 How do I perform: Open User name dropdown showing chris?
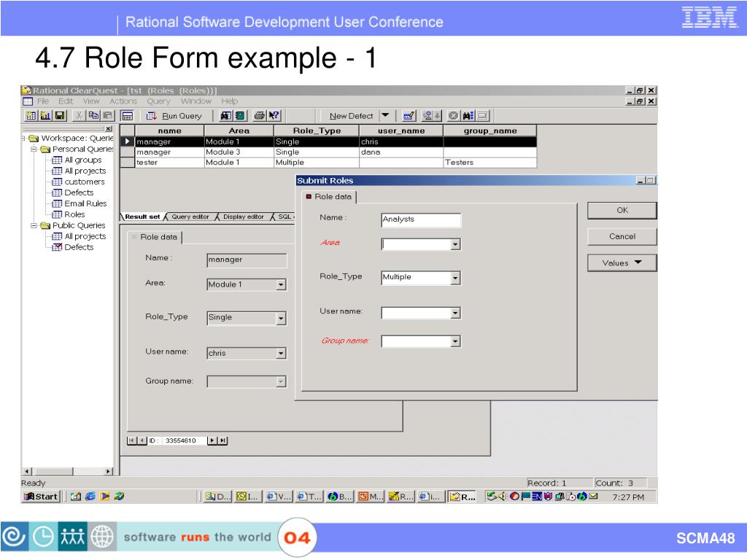[281, 354]
